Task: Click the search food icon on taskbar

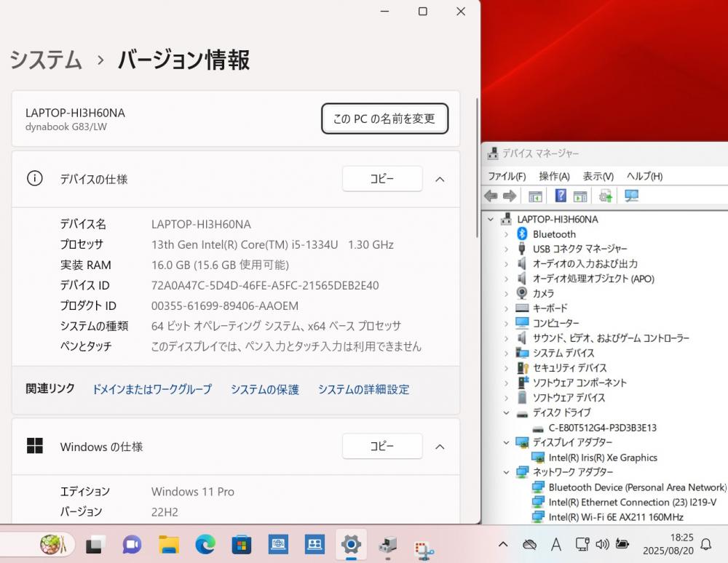Action: (x=52, y=544)
